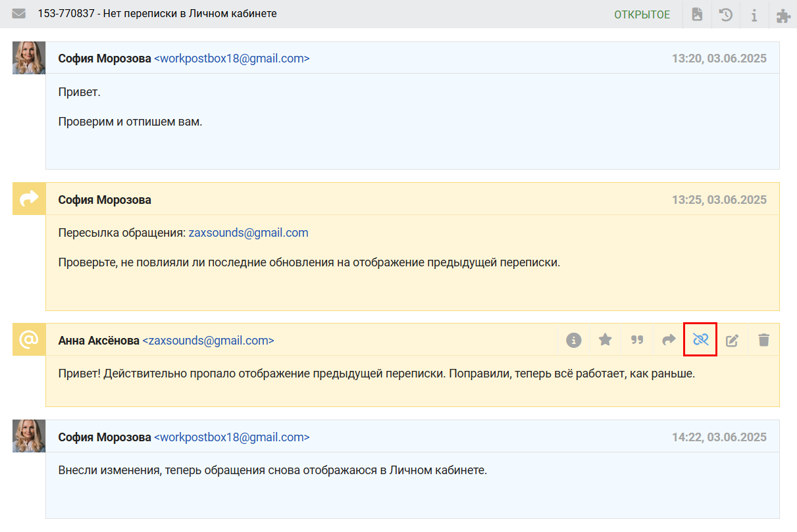
Task: Delete Анна Аксёнова's message with trash icon
Action: click(x=763, y=340)
